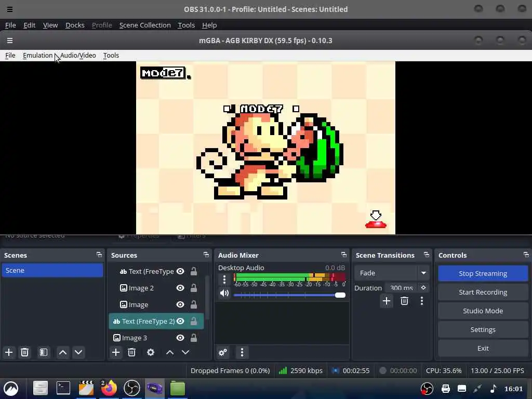
Task: Select the Image 2 source row
Action: pyautogui.click(x=156, y=288)
